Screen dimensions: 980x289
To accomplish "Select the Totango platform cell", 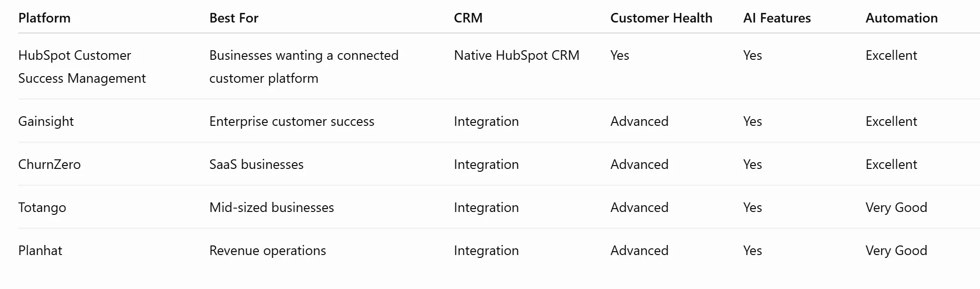I will (42, 208).
